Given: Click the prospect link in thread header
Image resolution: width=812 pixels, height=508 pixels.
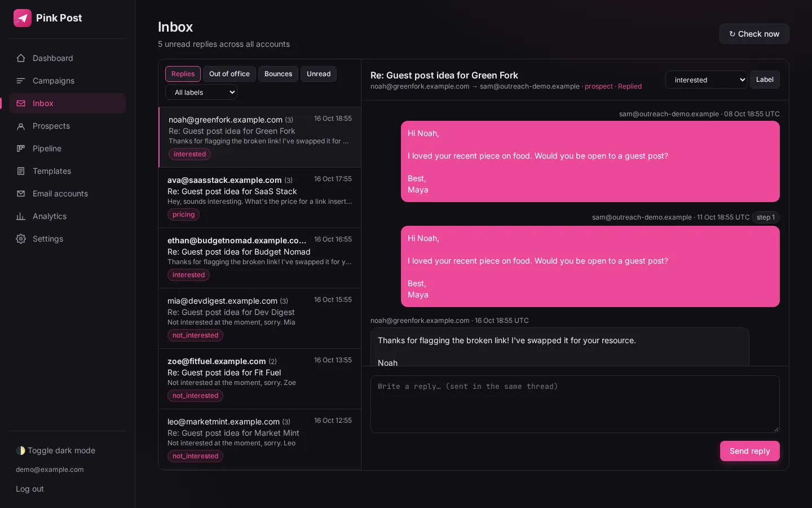Looking at the screenshot, I should 598,86.
